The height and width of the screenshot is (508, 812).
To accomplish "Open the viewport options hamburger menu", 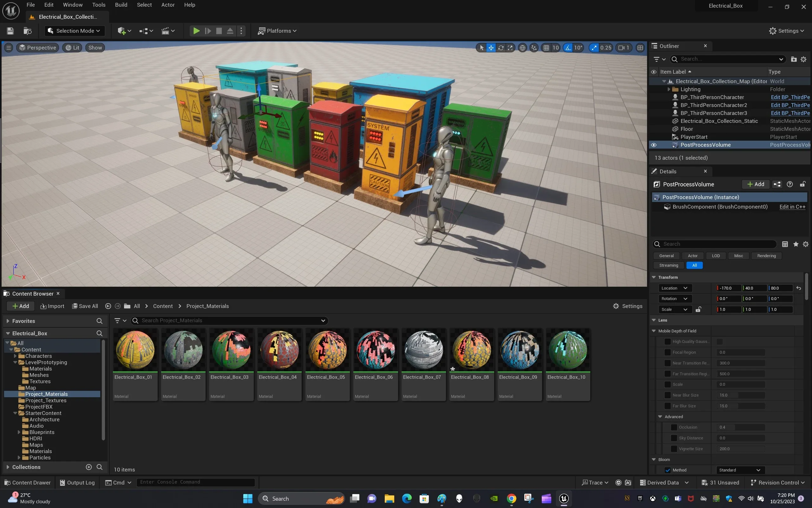I will 9,48.
